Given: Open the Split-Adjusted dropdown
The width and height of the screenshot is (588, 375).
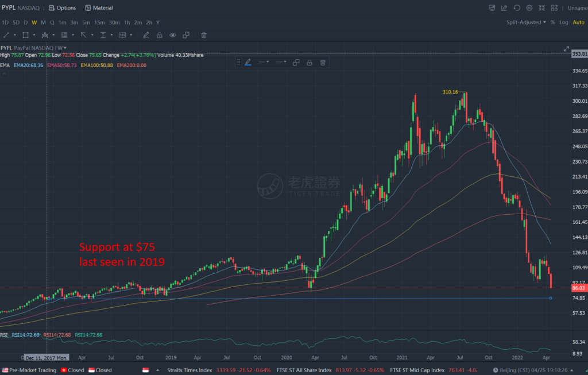Looking at the screenshot, I should click(x=526, y=22).
